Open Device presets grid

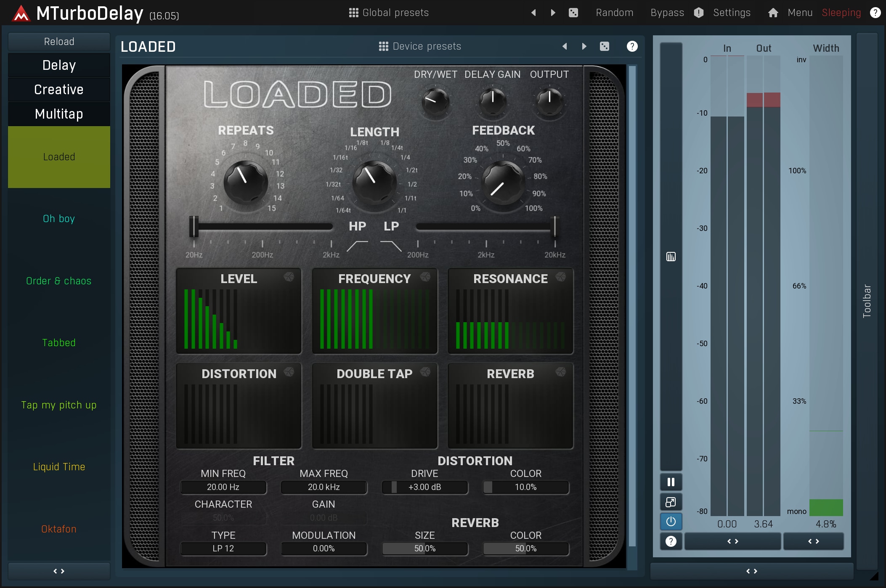(x=420, y=46)
